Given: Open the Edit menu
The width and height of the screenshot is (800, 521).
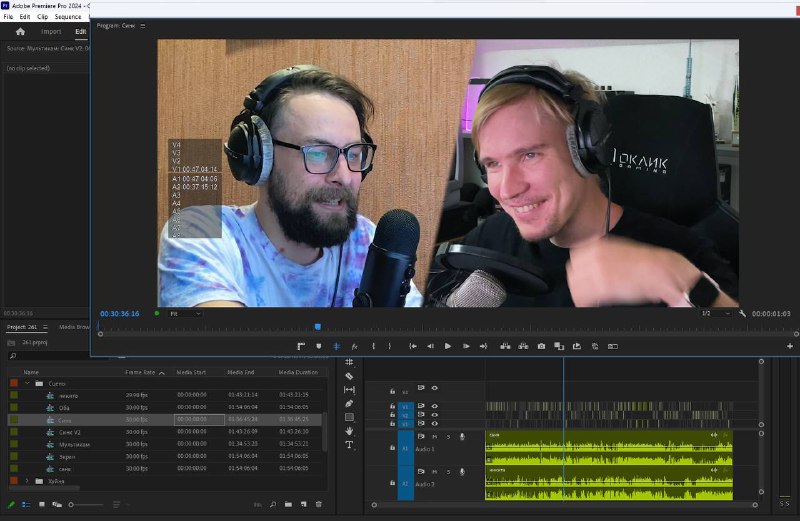Looking at the screenshot, I should pyautogui.click(x=24, y=17).
